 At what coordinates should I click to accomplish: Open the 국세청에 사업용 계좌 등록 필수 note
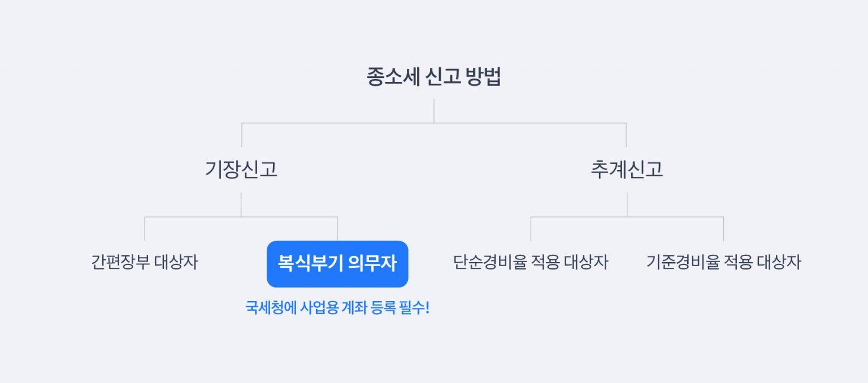pos(337,308)
